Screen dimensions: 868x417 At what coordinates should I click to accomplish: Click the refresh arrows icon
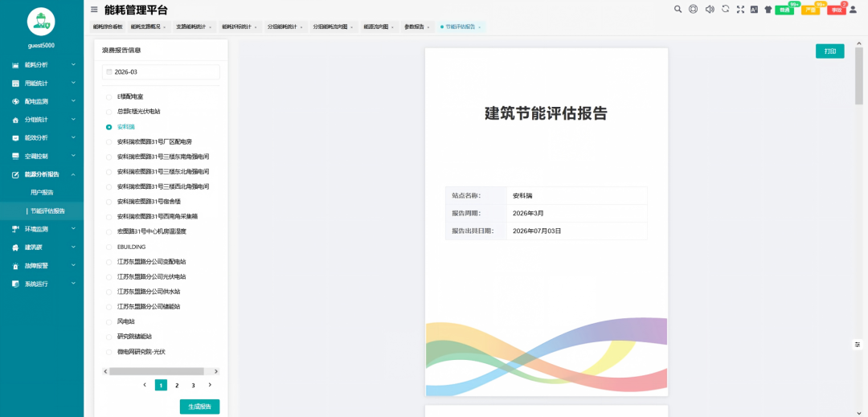(x=726, y=10)
